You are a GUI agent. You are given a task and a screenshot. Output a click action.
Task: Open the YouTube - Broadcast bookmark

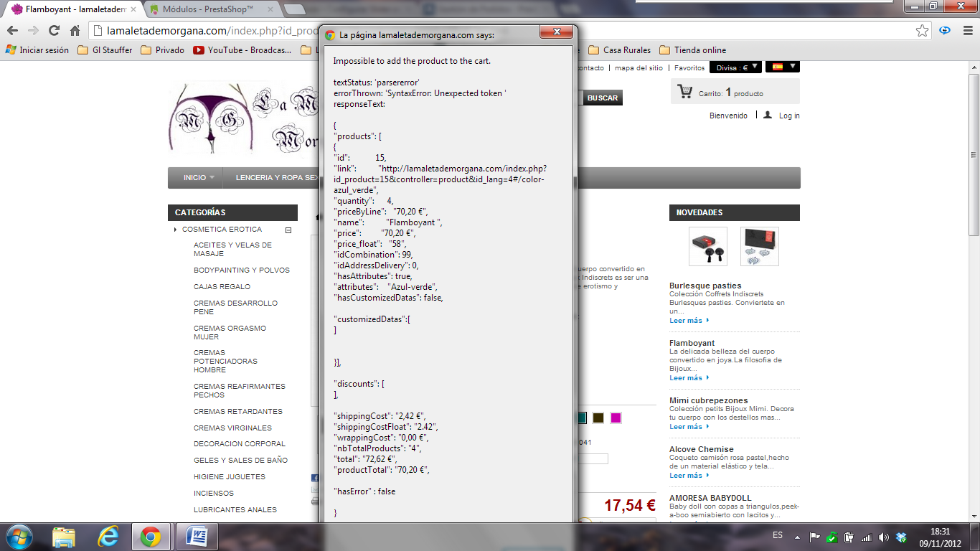242,50
